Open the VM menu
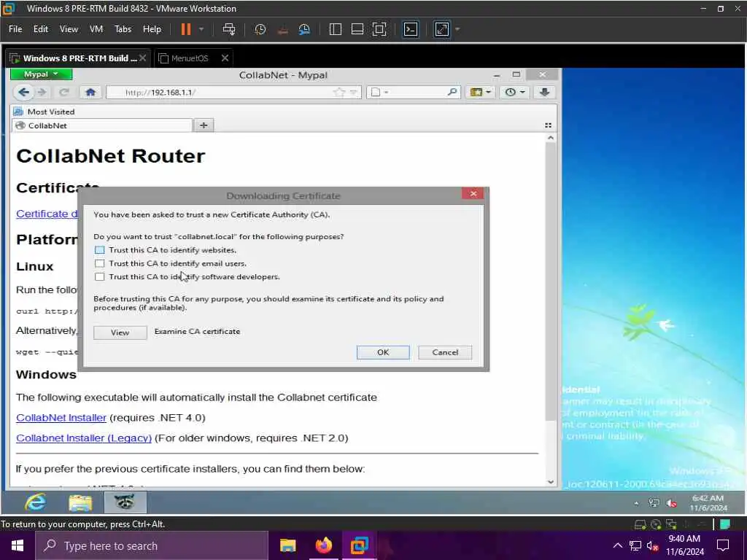This screenshot has height=560, width=747. point(96,29)
